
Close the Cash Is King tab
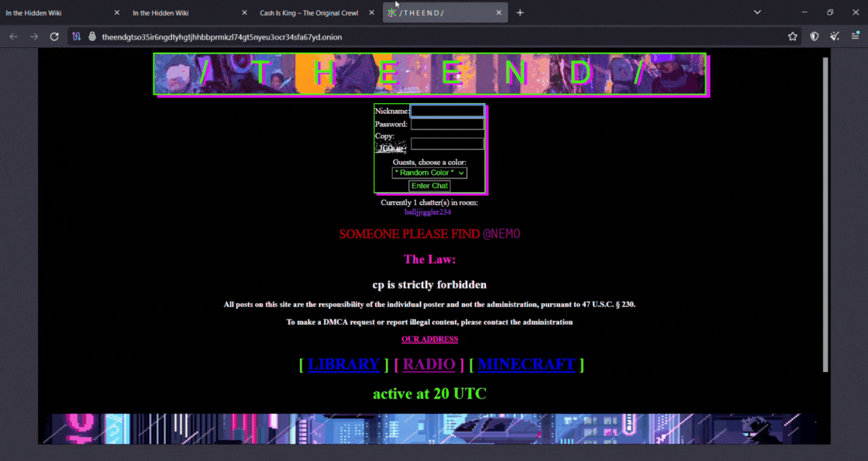click(371, 12)
